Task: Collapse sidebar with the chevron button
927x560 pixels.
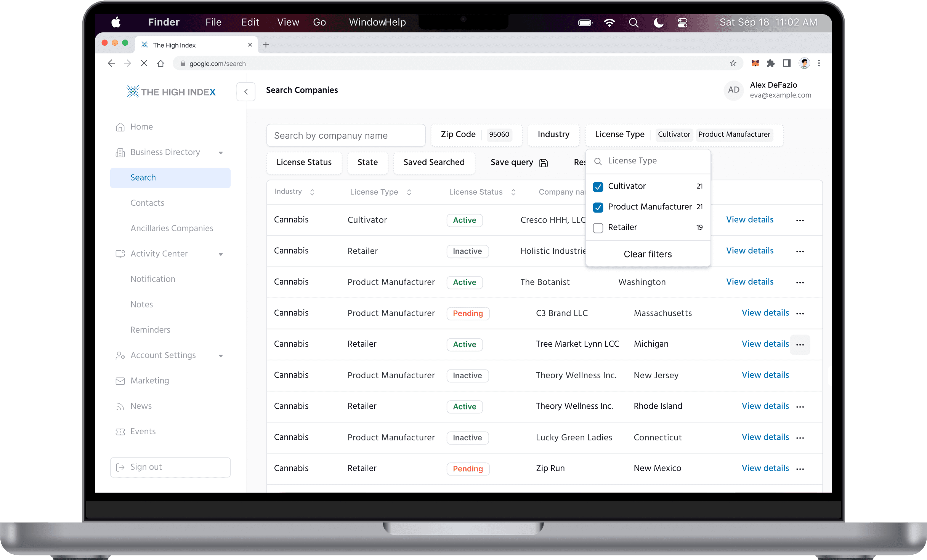Action: [x=246, y=91]
